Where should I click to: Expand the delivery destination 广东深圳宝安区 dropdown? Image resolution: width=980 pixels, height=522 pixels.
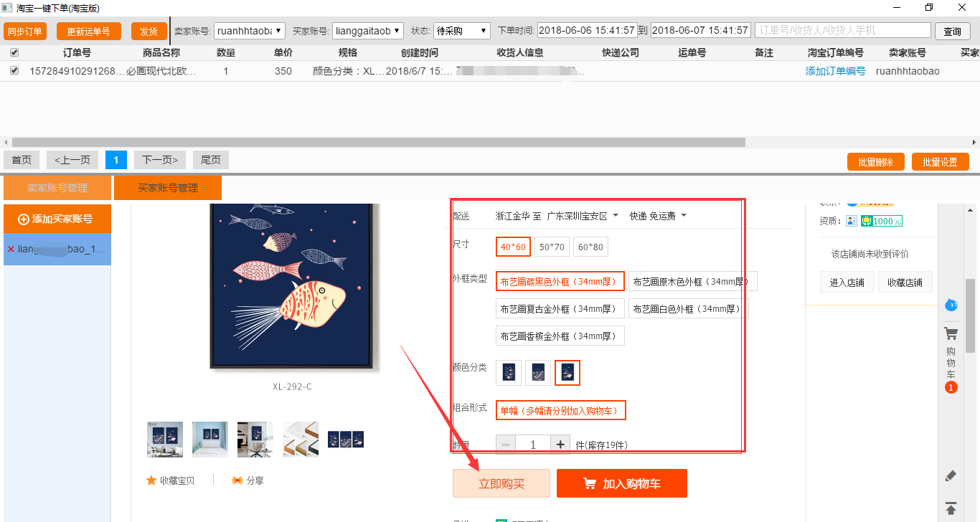click(x=582, y=216)
